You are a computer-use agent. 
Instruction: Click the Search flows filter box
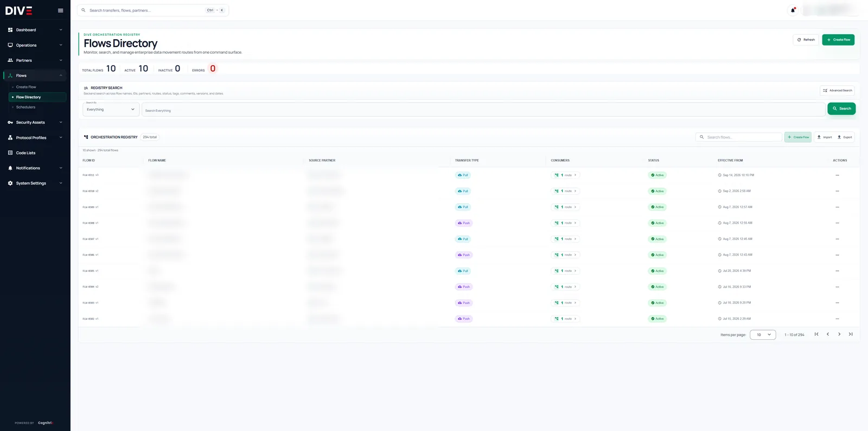738,137
